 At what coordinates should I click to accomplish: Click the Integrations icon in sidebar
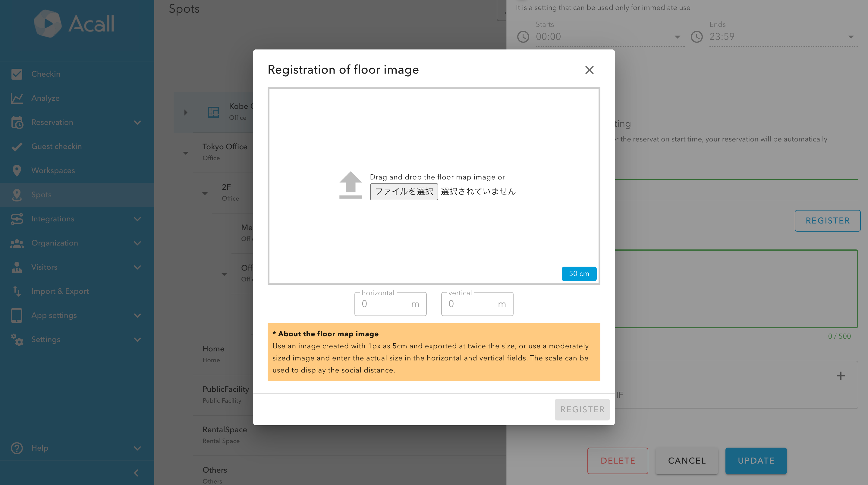tap(17, 219)
